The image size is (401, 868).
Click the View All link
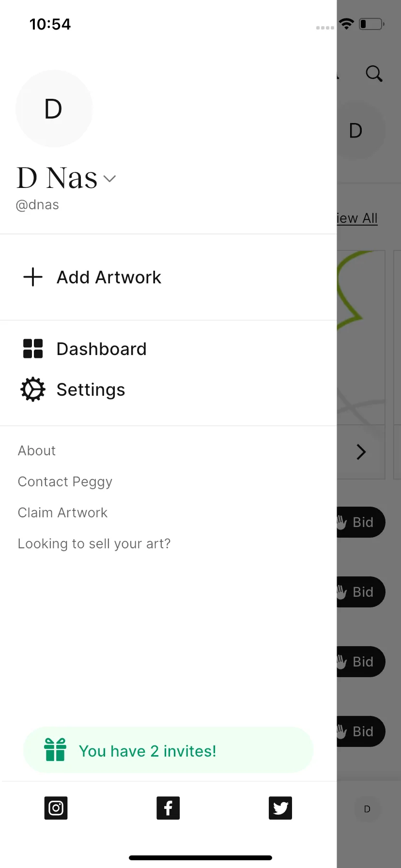pos(357,218)
